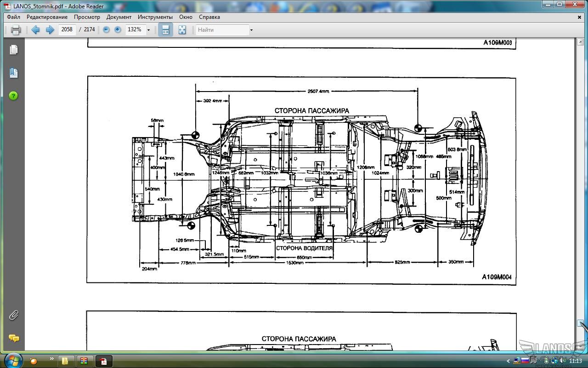Click the Windows Start button

(12, 360)
